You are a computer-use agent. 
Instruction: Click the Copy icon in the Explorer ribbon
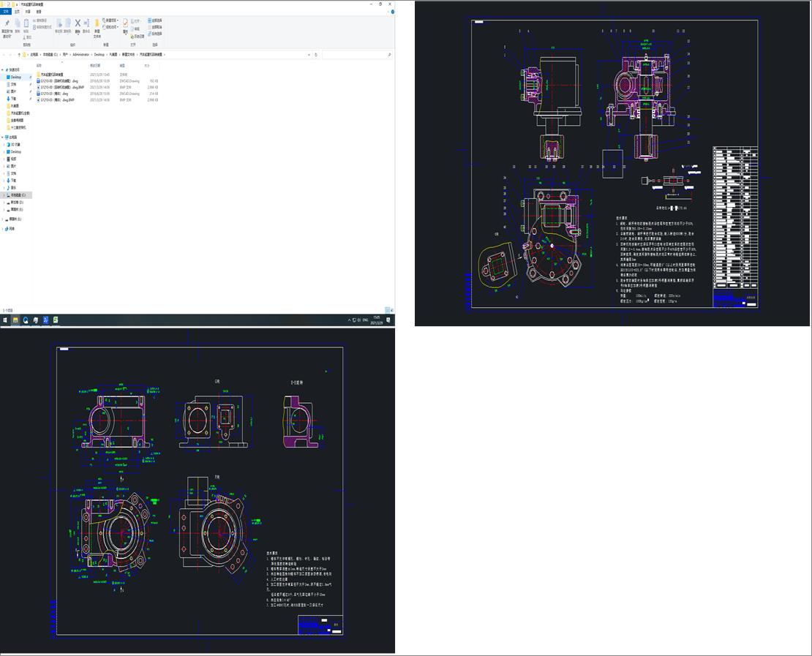(18, 24)
